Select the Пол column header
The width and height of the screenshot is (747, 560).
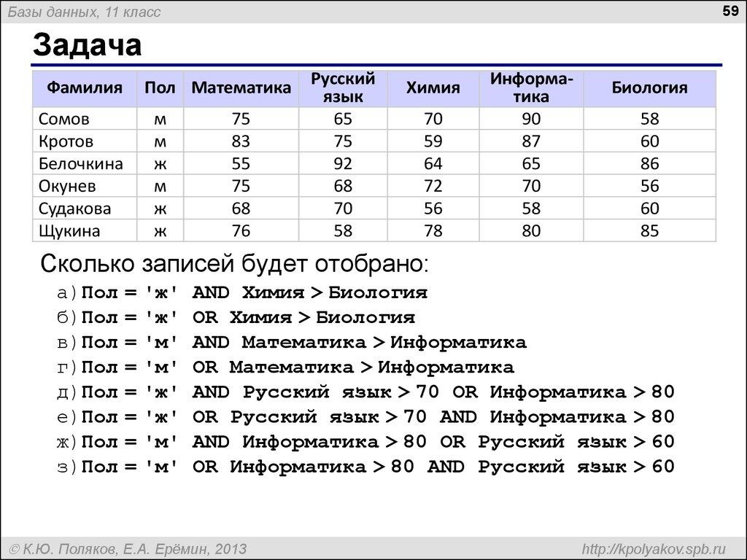pyautogui.click(x=160, y=87)
